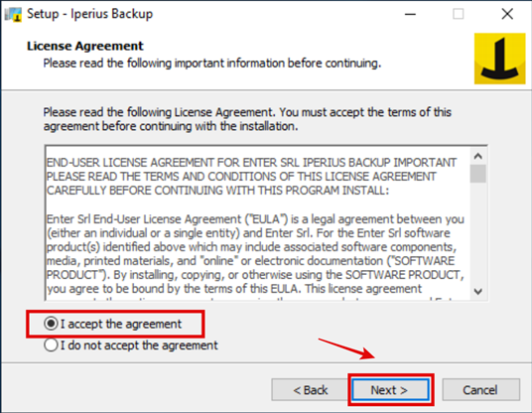Image resolution: width=532 pixels, height=413 pixels.
Task: Select the "I accept the agreement" radio button
Action: coord(51,324)
